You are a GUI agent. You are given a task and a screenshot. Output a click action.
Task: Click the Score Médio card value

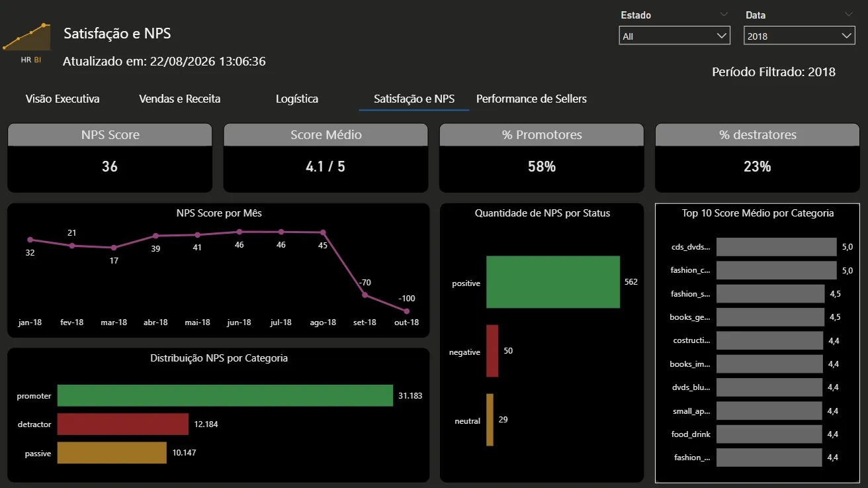pyautogui.click(x=325, y=167)
